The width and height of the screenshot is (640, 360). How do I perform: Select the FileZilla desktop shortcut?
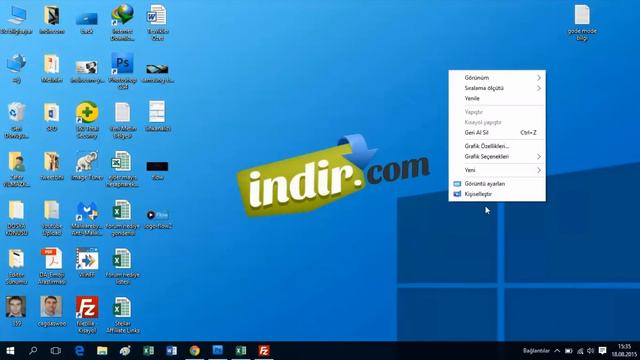[87, 315]
